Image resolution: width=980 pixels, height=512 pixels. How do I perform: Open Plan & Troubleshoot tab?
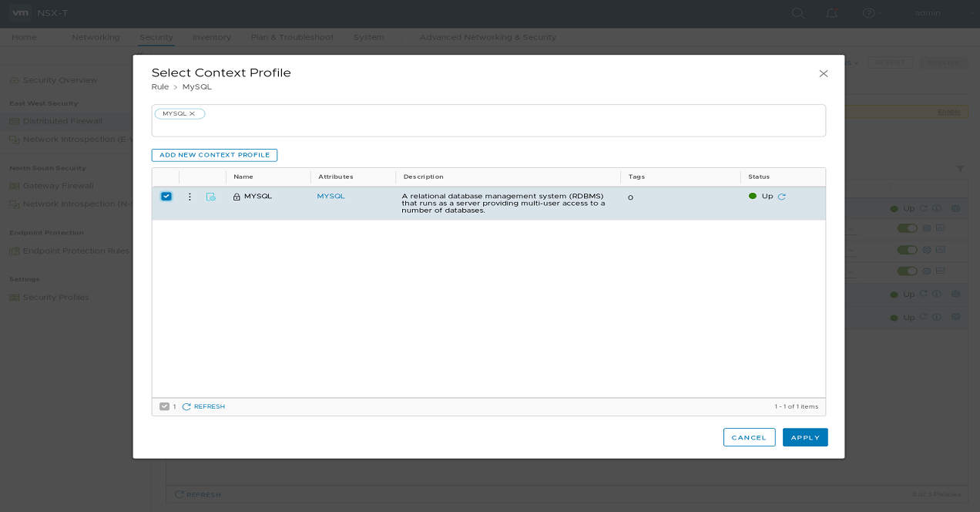tap(292, 37)
